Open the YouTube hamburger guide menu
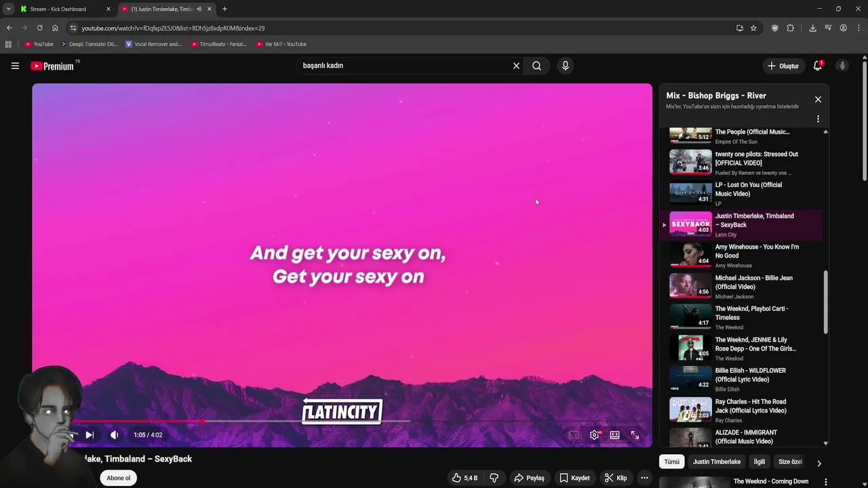The image size is (868, 488). click(15, 66)
